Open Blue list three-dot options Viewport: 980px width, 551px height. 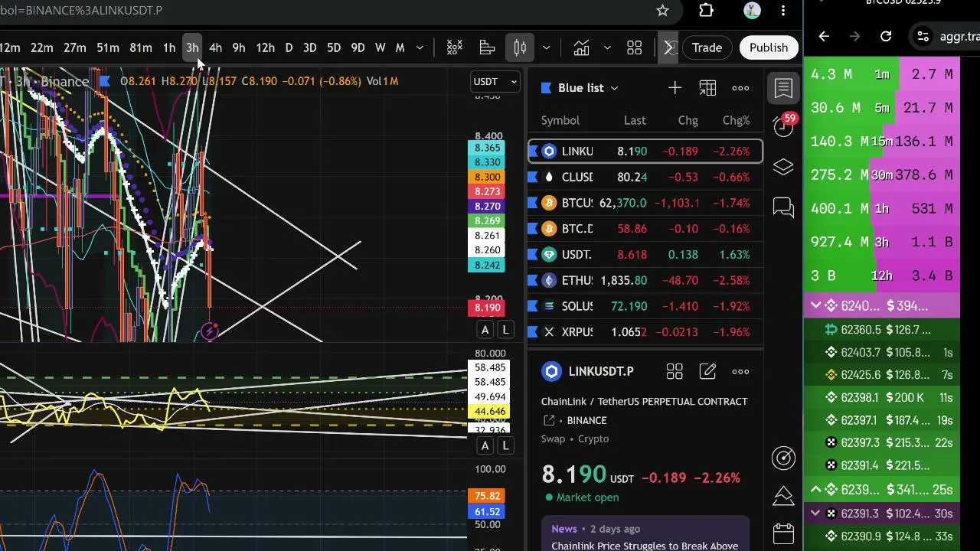point(740,88)
